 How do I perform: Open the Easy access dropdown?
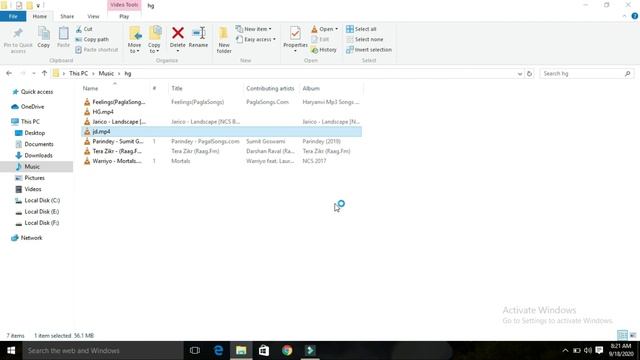click(256, 39)
